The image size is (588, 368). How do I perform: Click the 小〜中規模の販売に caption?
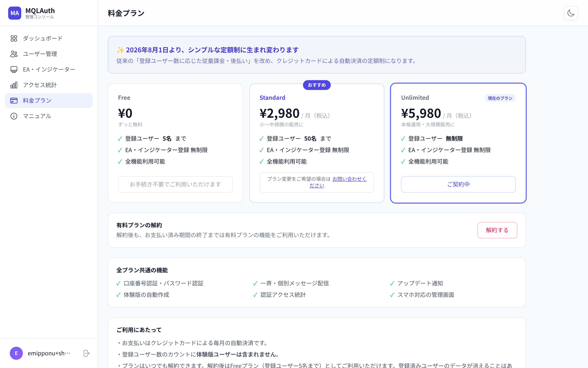tap(281, 125)
